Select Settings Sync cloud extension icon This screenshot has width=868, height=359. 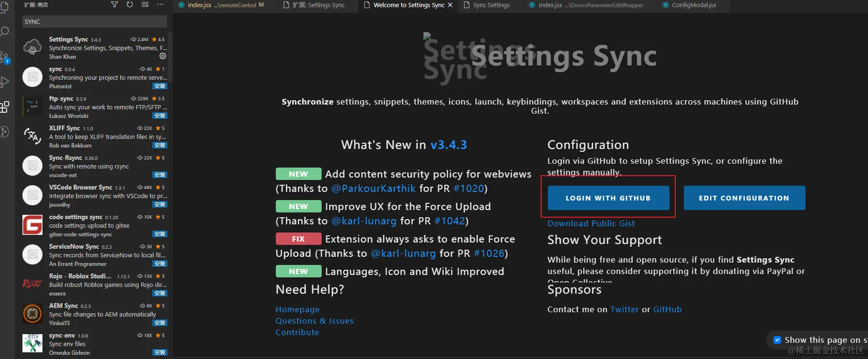[32, 47]
